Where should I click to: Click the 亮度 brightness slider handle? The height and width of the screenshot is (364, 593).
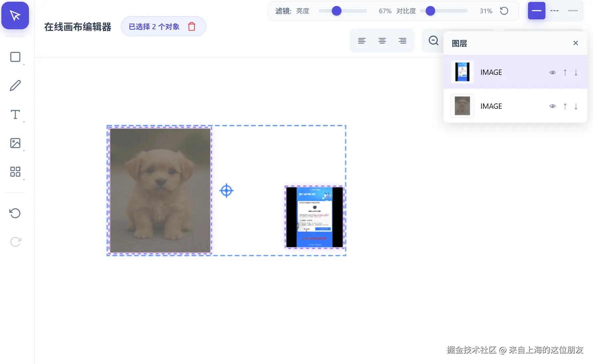tap(337, 11)
